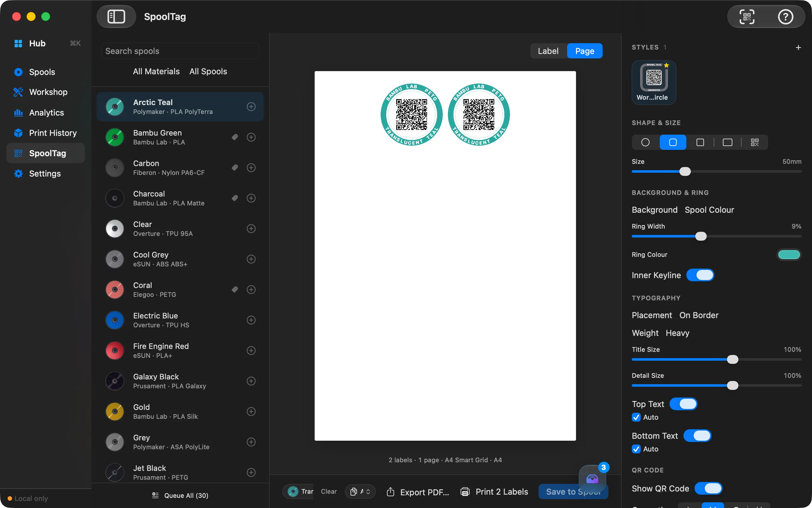Add Arctic Teal spool to queue
Image resolution: width=812 pixels, height=508 pixels.
[x=251, y=107]
